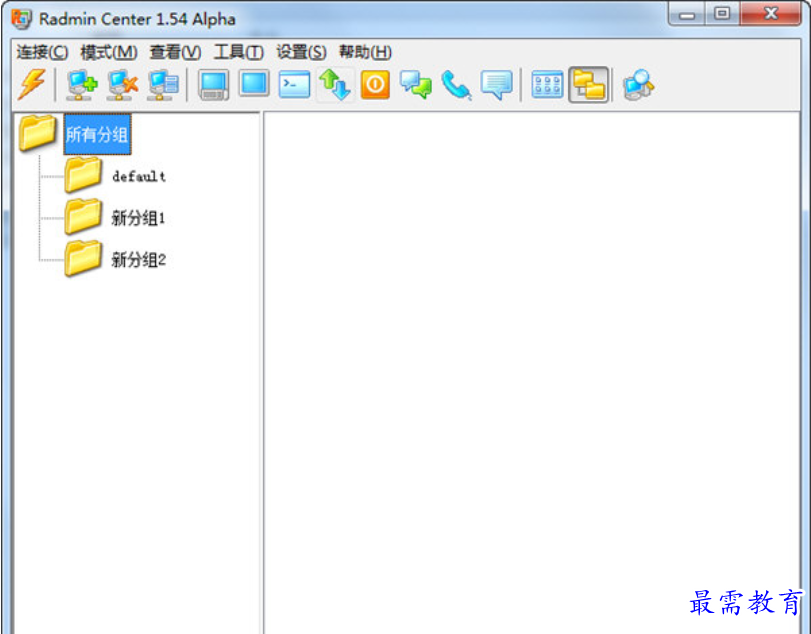Switch to thumbnail grid view icon
The image size is (811, 634).
point(547,85)
